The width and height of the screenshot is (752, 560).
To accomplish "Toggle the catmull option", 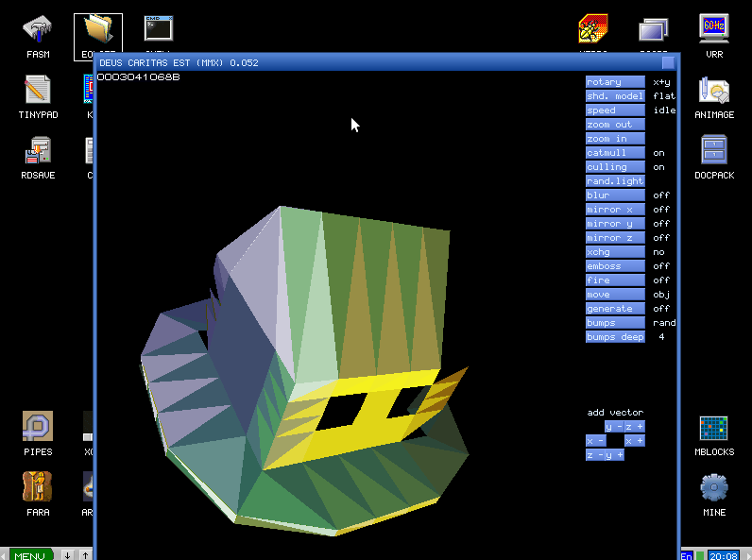I will 615,152.
